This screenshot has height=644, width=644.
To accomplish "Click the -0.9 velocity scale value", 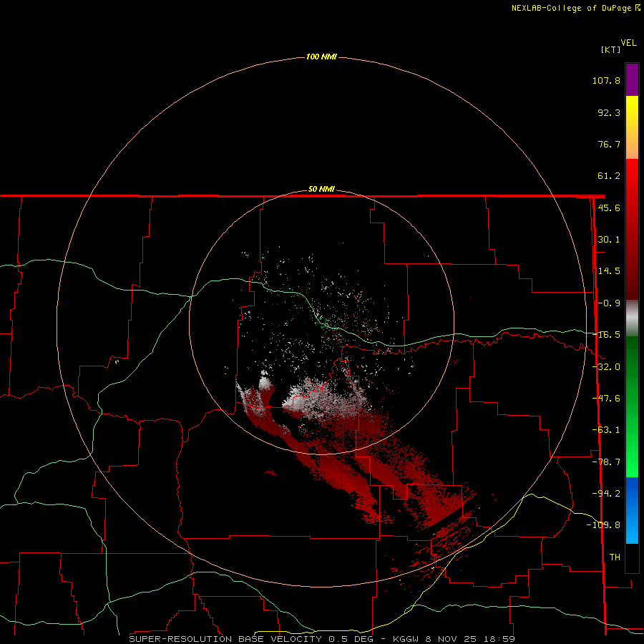I will [x=609, y=303].
